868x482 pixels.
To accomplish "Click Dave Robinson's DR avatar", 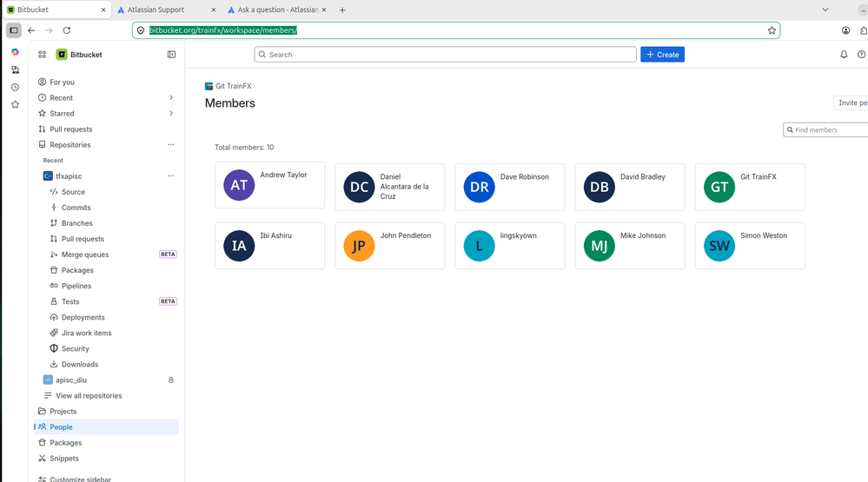I will (480, 187).
